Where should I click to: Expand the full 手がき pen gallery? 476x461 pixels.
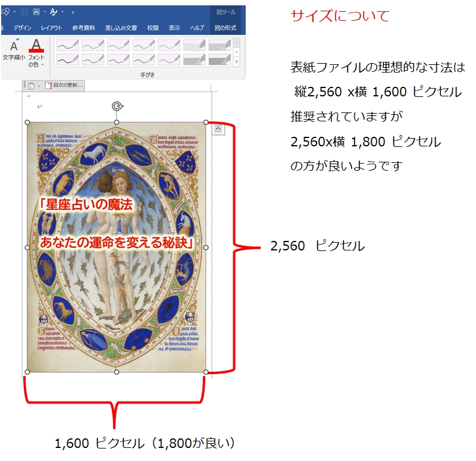coord(236,62)
